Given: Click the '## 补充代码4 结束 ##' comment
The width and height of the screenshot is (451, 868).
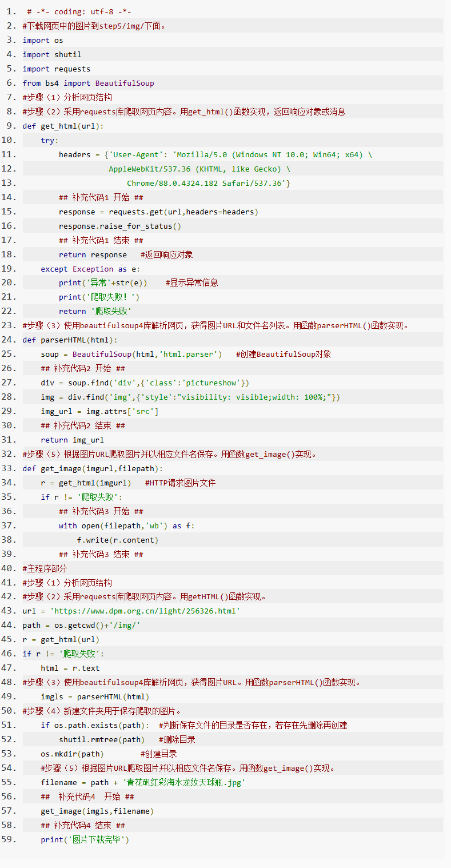Looking at the screenshot, I should coord(83,825).
